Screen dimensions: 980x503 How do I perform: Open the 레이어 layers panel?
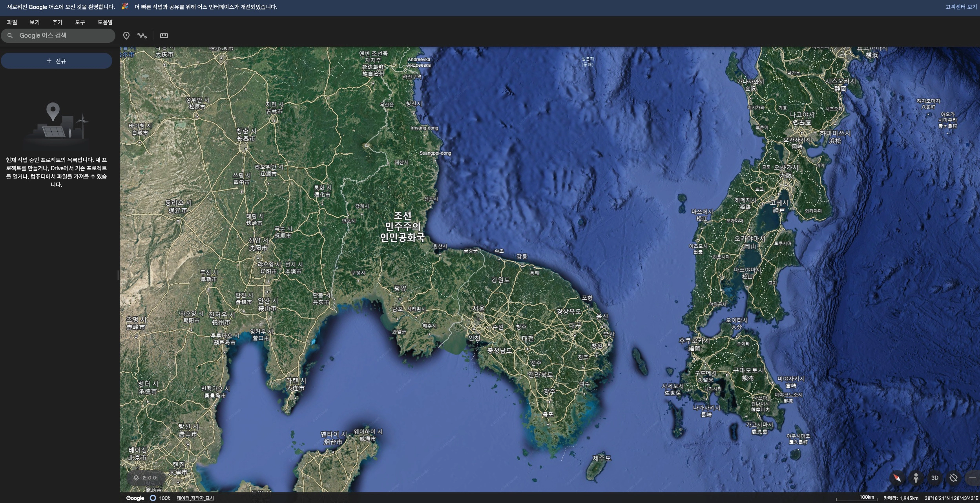146,478
